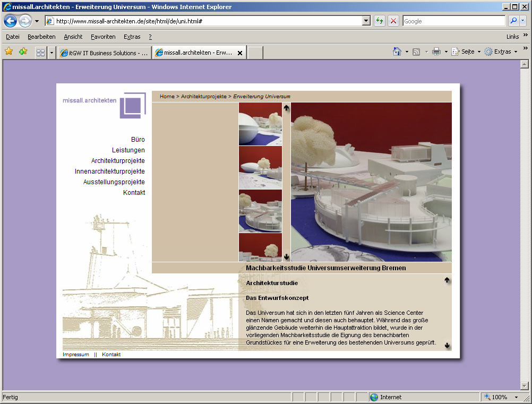
Task: Click the Impressum footer link
Action: (76, 355)
